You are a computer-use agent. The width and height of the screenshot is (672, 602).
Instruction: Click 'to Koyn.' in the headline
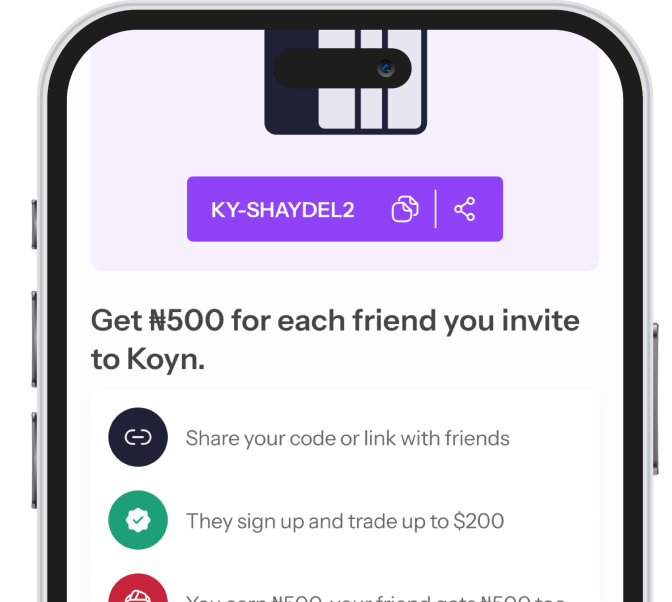pyautogui.click(x=148, y=359)
